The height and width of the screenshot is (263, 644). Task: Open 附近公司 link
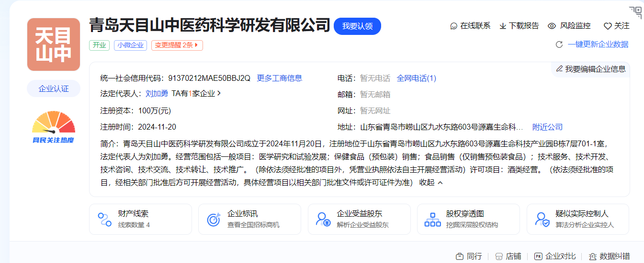(547, 127)
